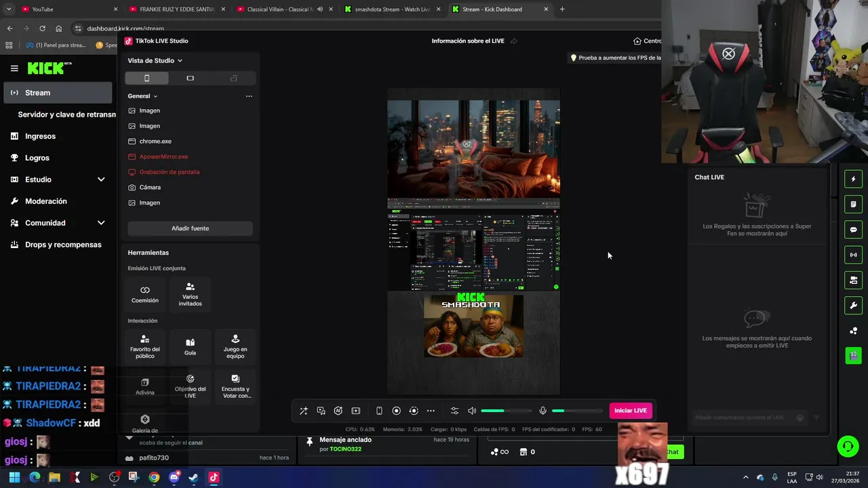868x488 pixels.
Task: Click the share arrow beside Información sobre el LIVE
Action: (513, 41)
